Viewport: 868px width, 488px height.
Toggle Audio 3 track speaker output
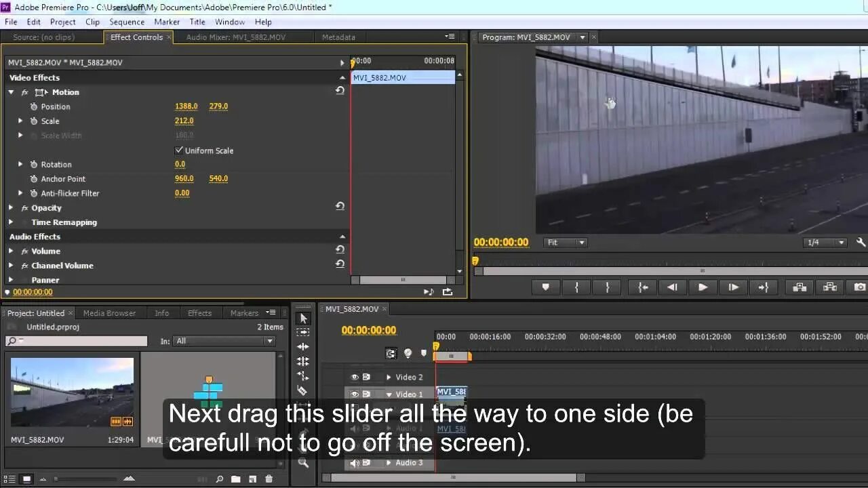point(354,463)
